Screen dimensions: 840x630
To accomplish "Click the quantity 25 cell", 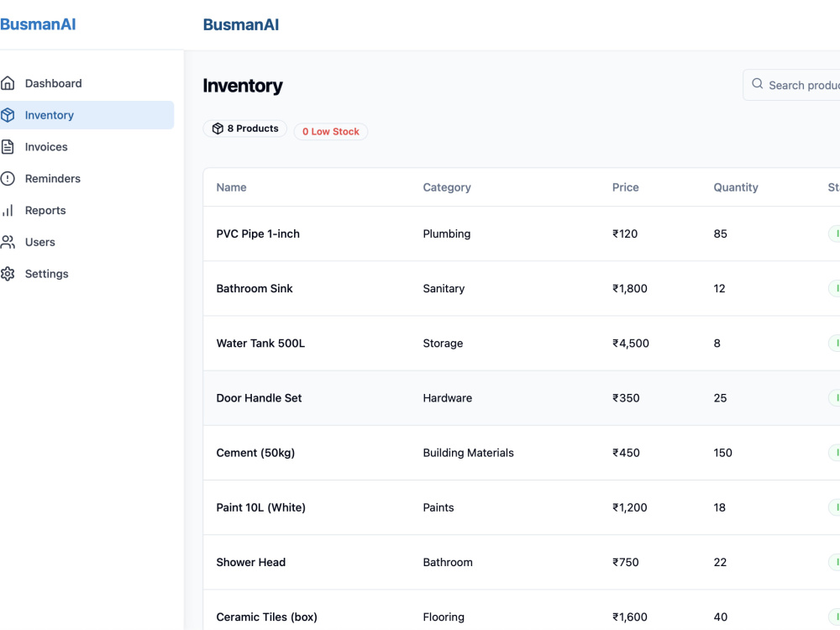I will [x=720, y=398].
